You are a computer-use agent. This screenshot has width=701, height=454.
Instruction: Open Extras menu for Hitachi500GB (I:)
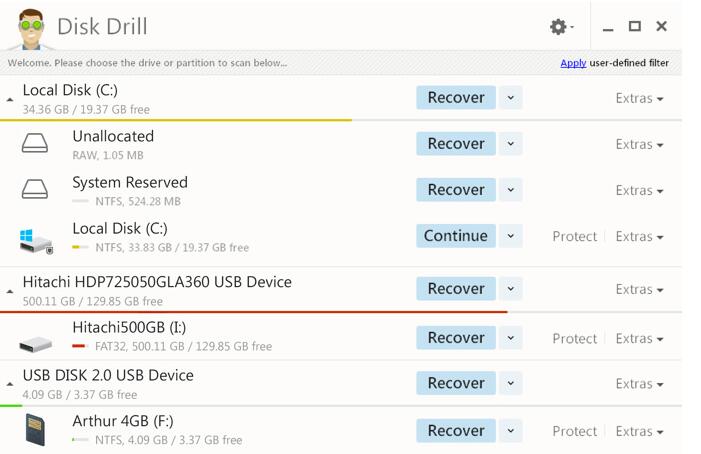coord(639,338)
